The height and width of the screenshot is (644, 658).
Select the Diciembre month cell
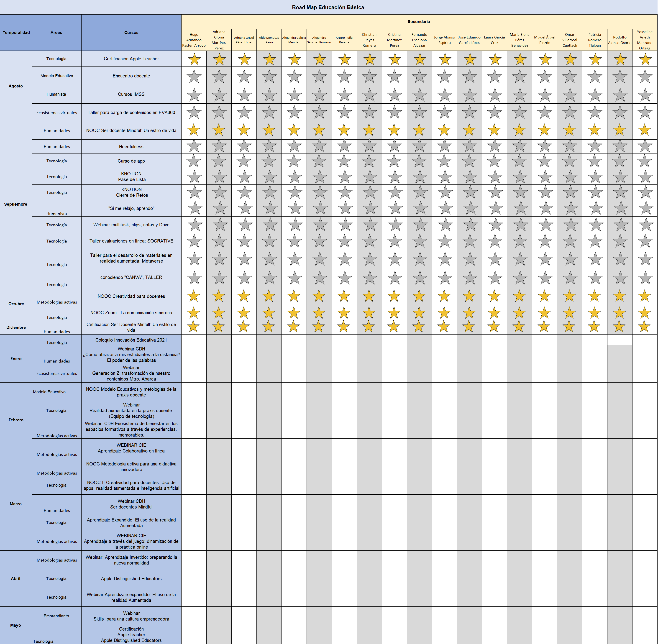pos(16,327)
